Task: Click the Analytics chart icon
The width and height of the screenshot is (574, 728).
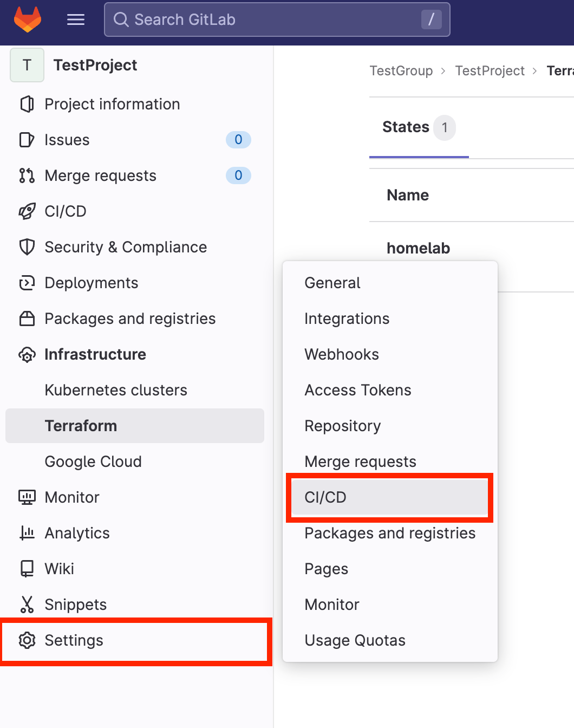Action: (27, 533)
